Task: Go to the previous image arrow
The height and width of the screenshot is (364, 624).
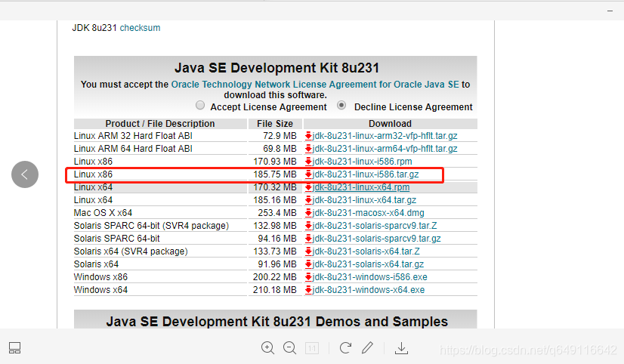Action: tap(25, 174)
